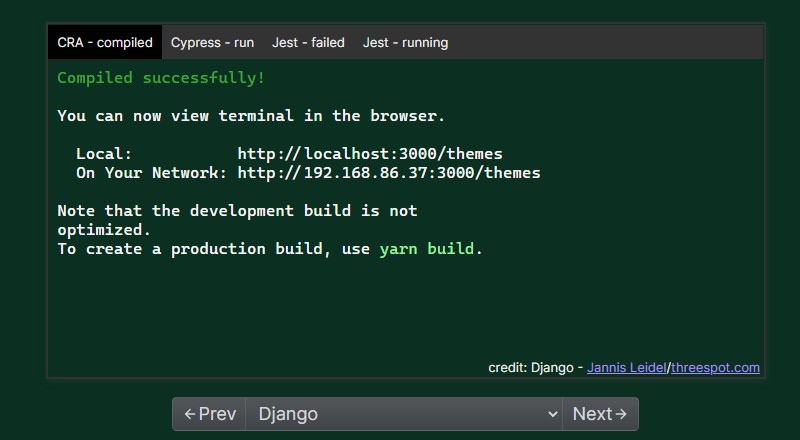
Task: Select the 'Compiled successfully!' message
Action: click(x=161, y=78)
